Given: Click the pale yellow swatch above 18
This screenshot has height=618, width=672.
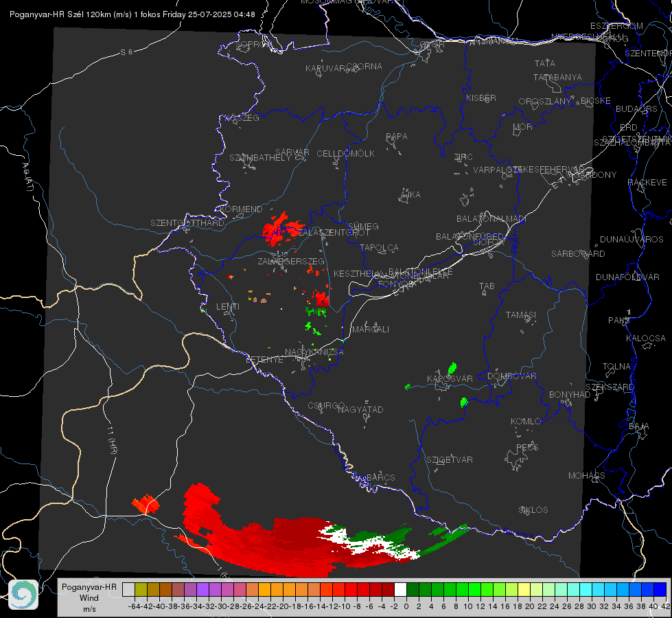Looking at the screenshot, I should 524,589.
